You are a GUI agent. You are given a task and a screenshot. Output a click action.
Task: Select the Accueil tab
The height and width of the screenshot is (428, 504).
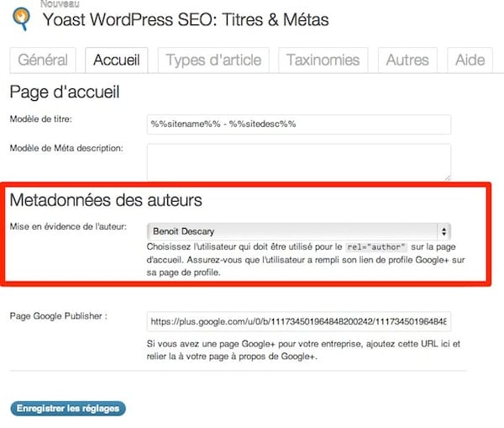point(117,61)
